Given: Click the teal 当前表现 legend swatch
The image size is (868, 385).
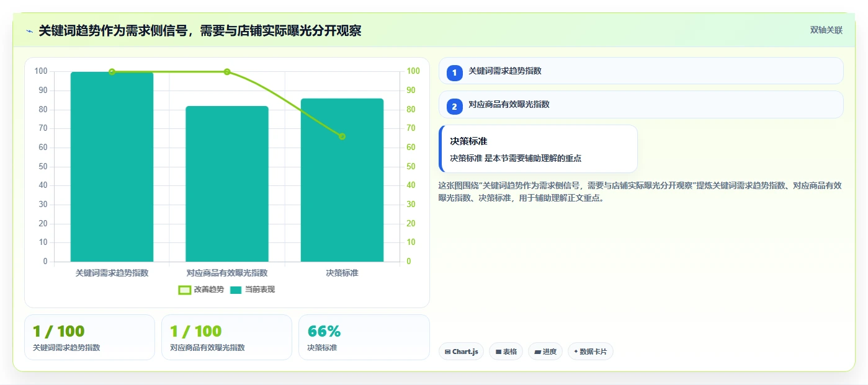Looking at the screenshot, I should click(x=236, y=290).
